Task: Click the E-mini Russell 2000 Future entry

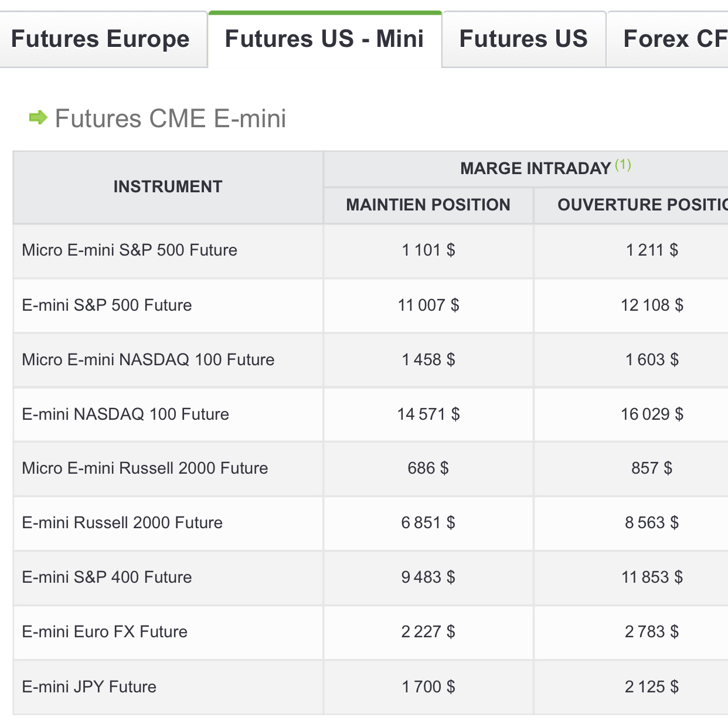Action: (x=122, y=523)
